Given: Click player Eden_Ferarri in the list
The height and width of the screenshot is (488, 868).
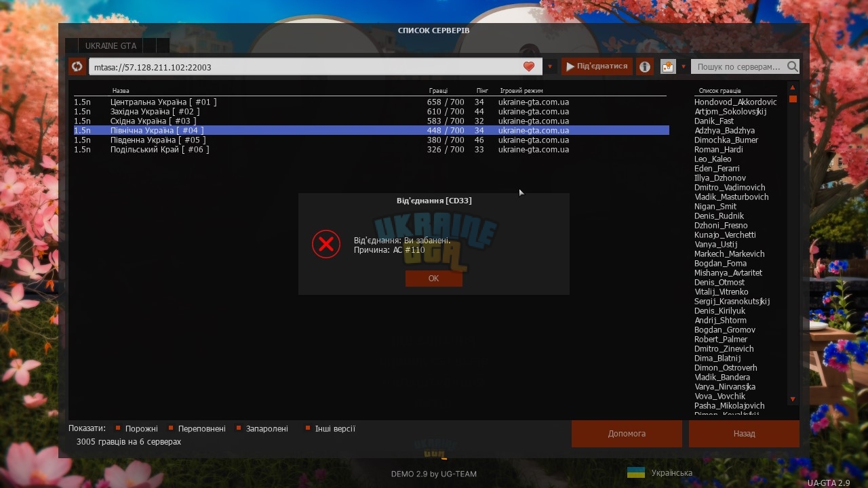Looking at the screenshot, I should click(717, 169).
